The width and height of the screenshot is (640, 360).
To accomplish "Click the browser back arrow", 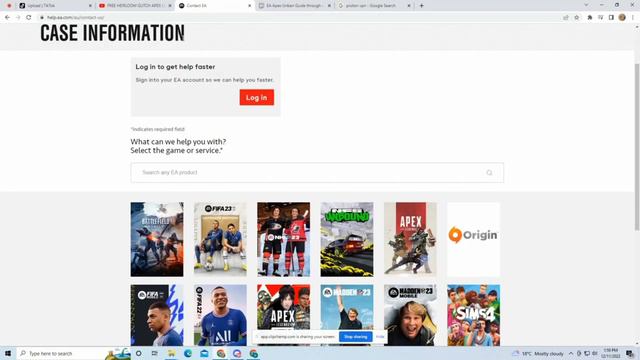I will 7,18.
